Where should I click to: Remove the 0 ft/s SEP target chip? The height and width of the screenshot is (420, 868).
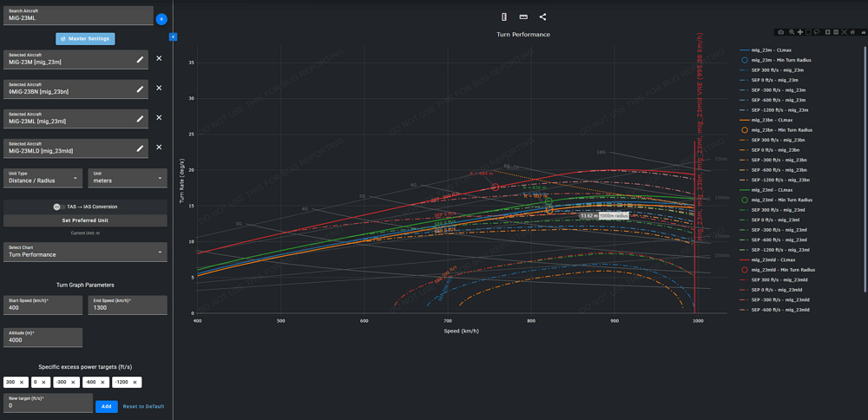44,383
